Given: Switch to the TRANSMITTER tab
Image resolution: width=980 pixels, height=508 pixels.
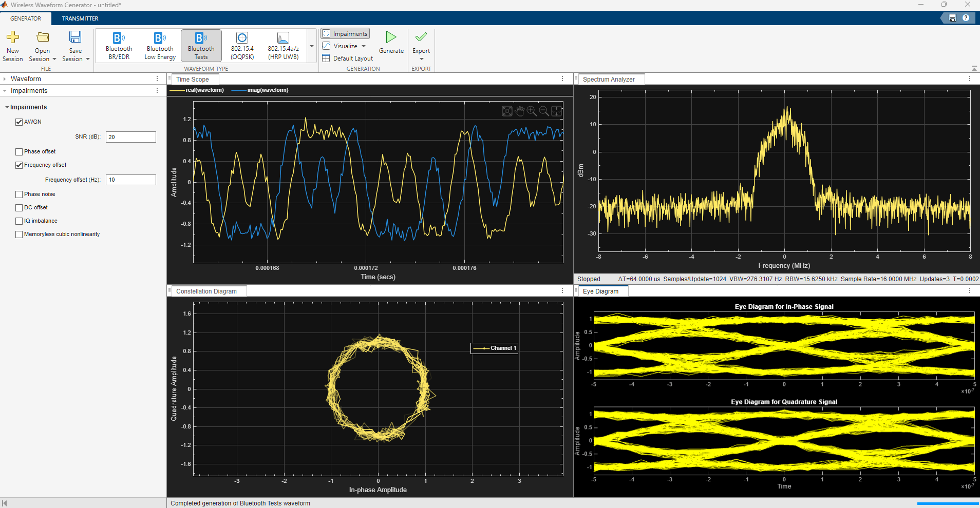Looking at the screenshot, I should tap(80, 18).
